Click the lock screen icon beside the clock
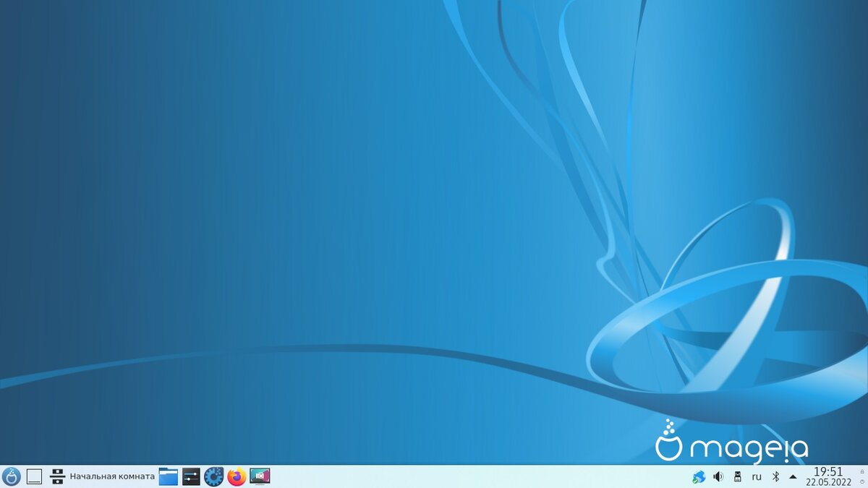This screenshot has width=868, height=488. tap(861, 471)
